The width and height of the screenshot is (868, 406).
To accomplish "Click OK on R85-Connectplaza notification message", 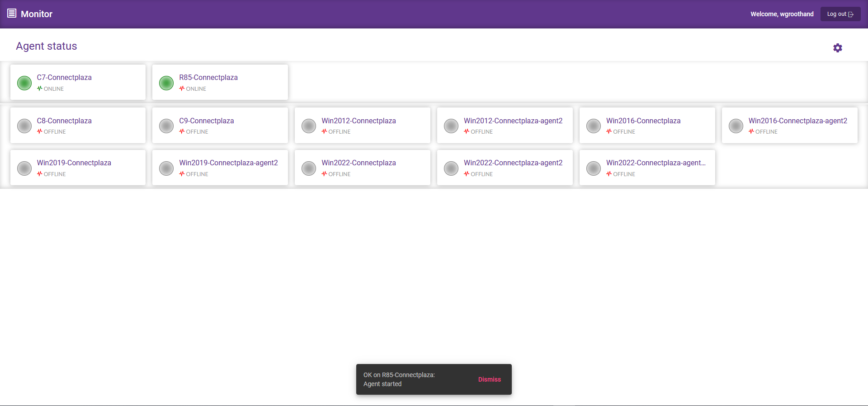I will [x=399, y=379].
